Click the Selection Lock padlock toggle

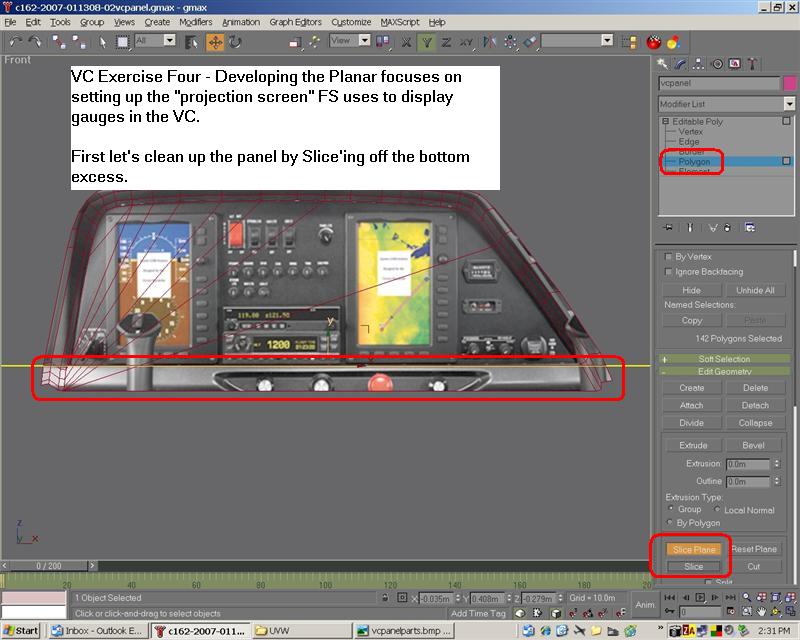385,598
